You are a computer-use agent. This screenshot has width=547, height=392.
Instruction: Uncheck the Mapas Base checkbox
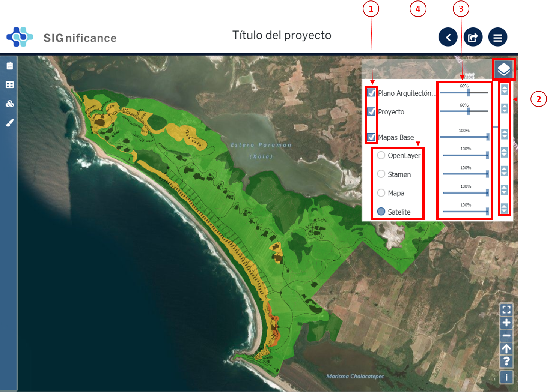[371, 137]
